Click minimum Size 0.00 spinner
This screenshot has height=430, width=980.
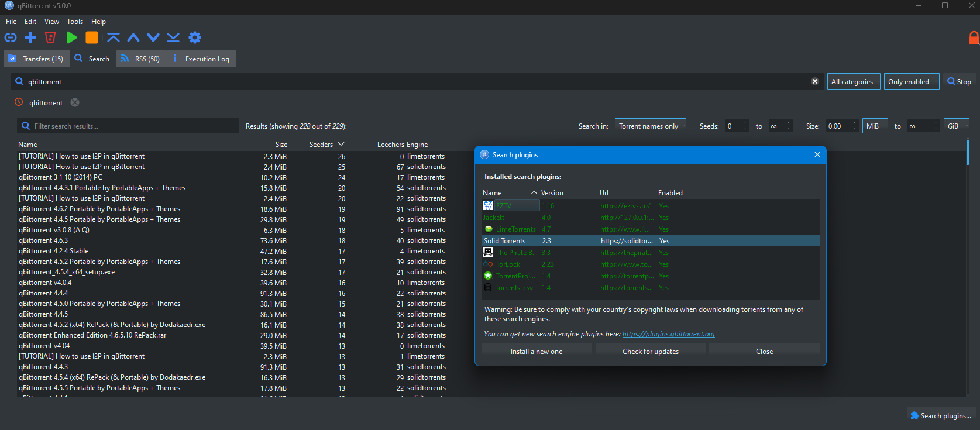[843, 126]
